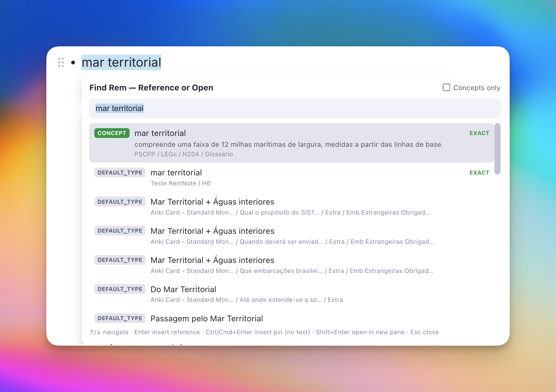This screenshot has height=392, width=556.
Task: Select the CONCEPT mar territorial result
Action: point(292,143)
